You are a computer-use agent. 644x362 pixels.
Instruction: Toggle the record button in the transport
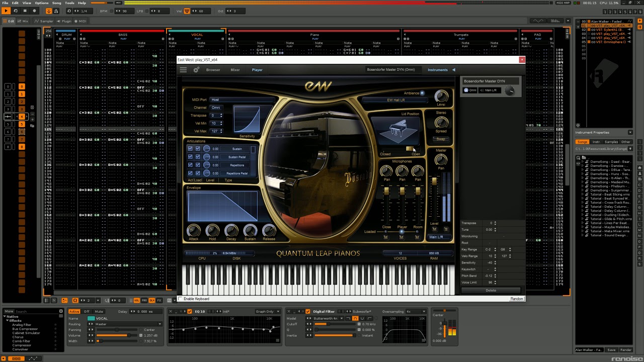34,11
